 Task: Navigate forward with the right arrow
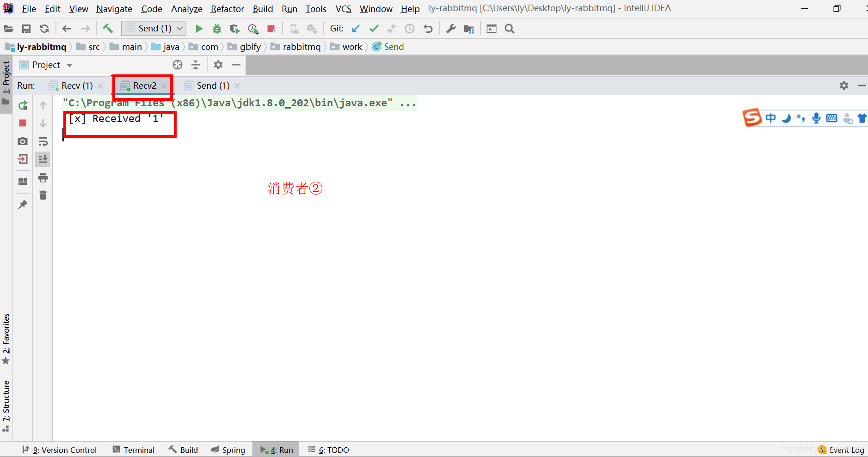pyautogui.click(x=85, y=29)
